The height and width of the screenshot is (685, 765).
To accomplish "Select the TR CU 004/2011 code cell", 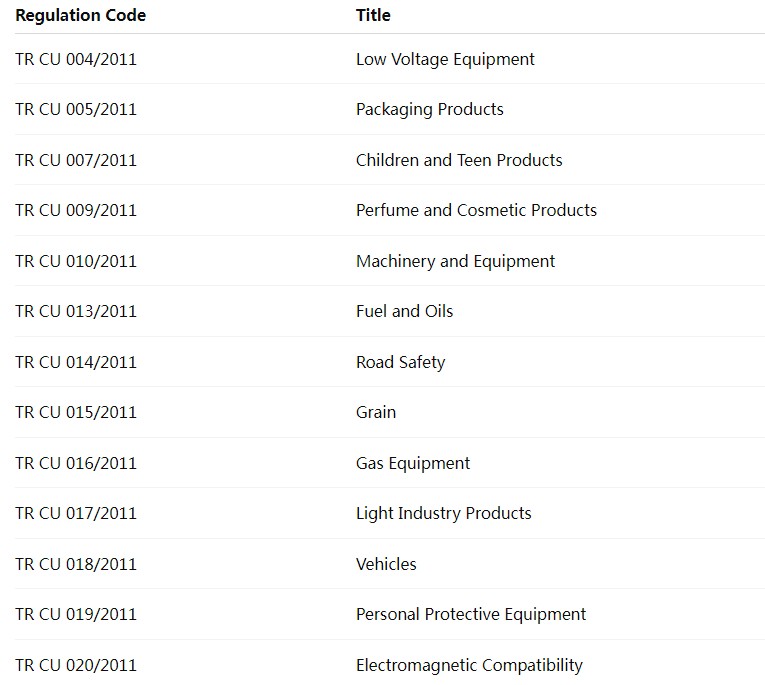I will coord(76,59).
